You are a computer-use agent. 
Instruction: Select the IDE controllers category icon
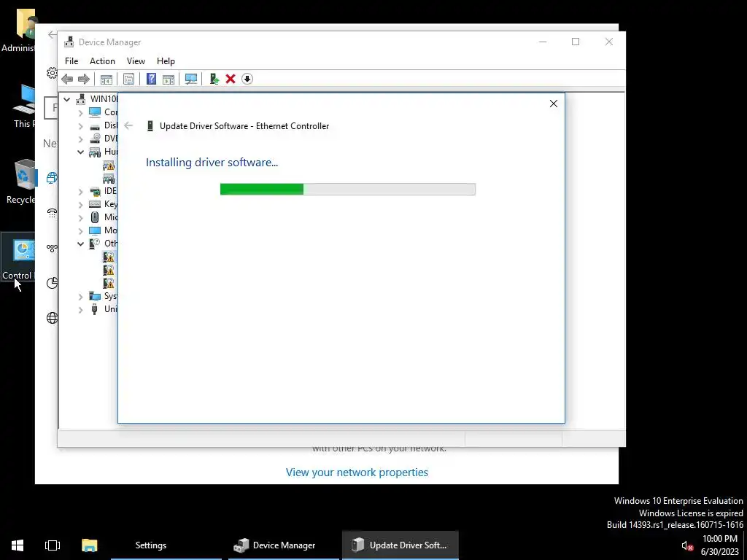pyautogui.click(x=95, y=192)
